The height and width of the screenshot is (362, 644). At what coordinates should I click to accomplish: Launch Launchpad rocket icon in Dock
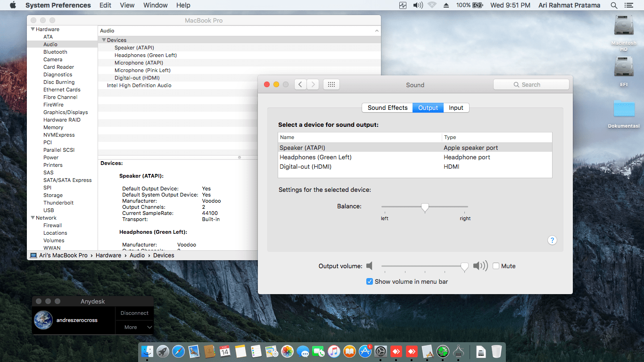click(x=163, y=351)
